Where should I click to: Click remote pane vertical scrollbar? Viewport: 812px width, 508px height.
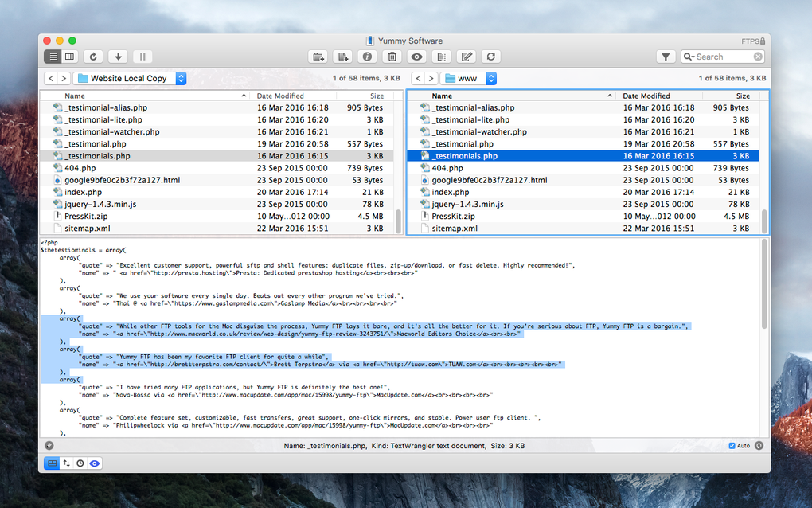[764, 221]
